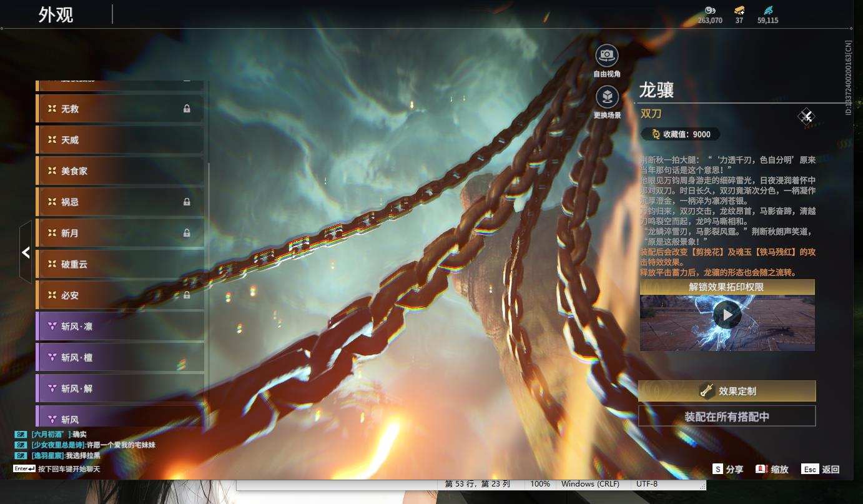Click the chat channel icon beside 六月初酒
The height and width of the screenshot is (504, 863).
coord(21,434)
